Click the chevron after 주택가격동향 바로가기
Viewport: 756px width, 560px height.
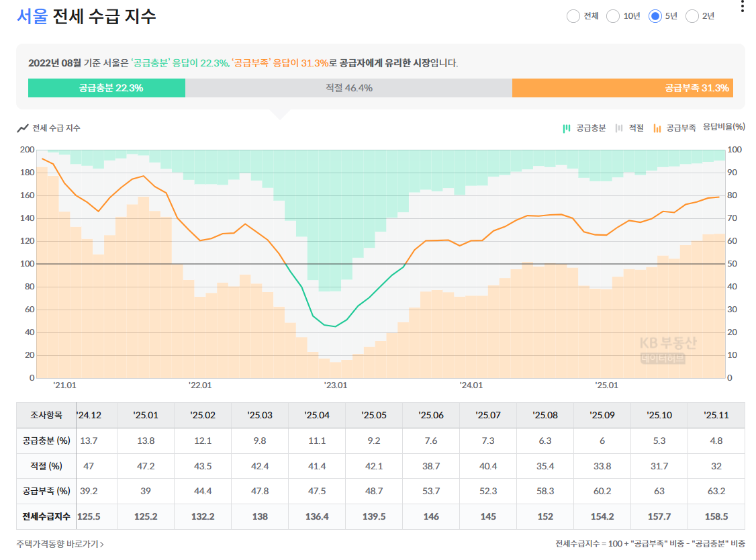click(102, 544)
